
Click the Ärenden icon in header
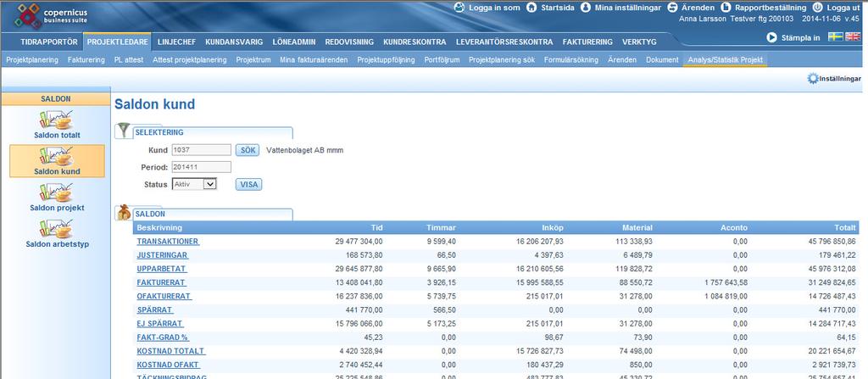point(672,8)
